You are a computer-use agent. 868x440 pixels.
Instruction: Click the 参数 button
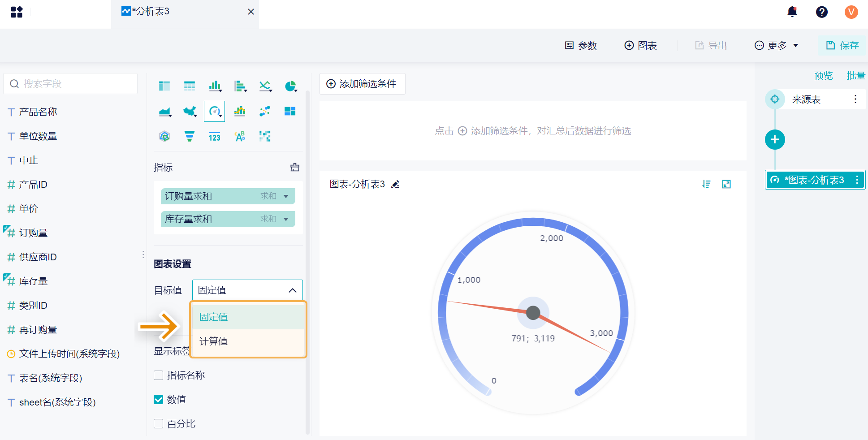pyautogui.click(x=581, y=45)
